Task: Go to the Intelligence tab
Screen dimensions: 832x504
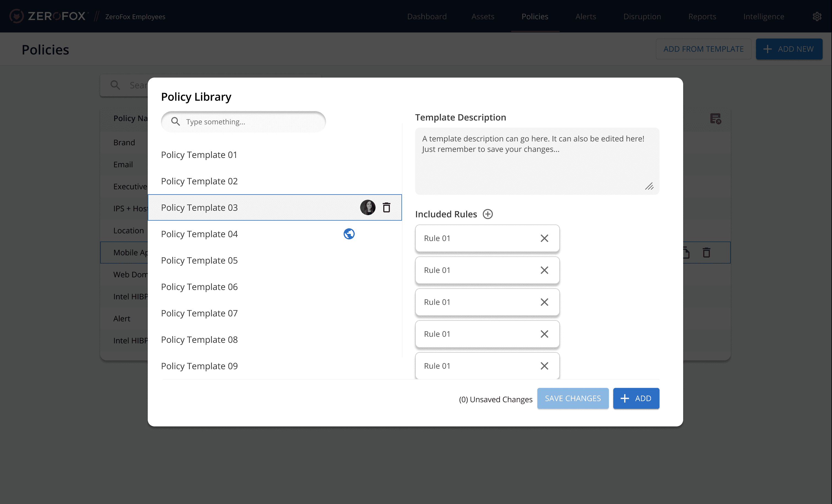Action: (x=763, y=16)
